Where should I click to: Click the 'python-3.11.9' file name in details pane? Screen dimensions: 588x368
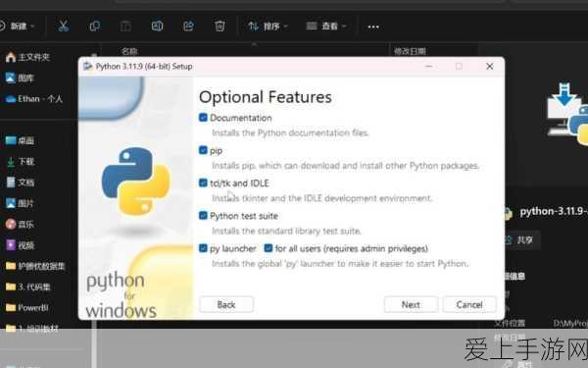(x=554, y=211)
